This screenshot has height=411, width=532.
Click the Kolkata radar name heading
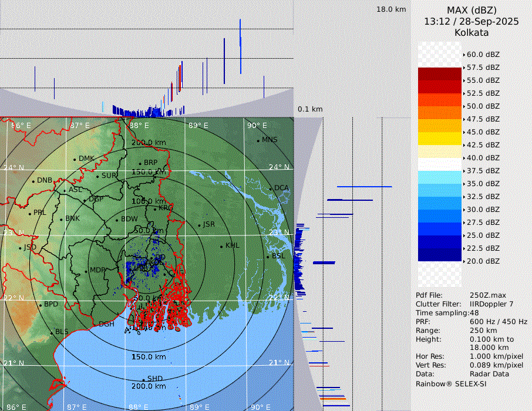click(472, 32)
